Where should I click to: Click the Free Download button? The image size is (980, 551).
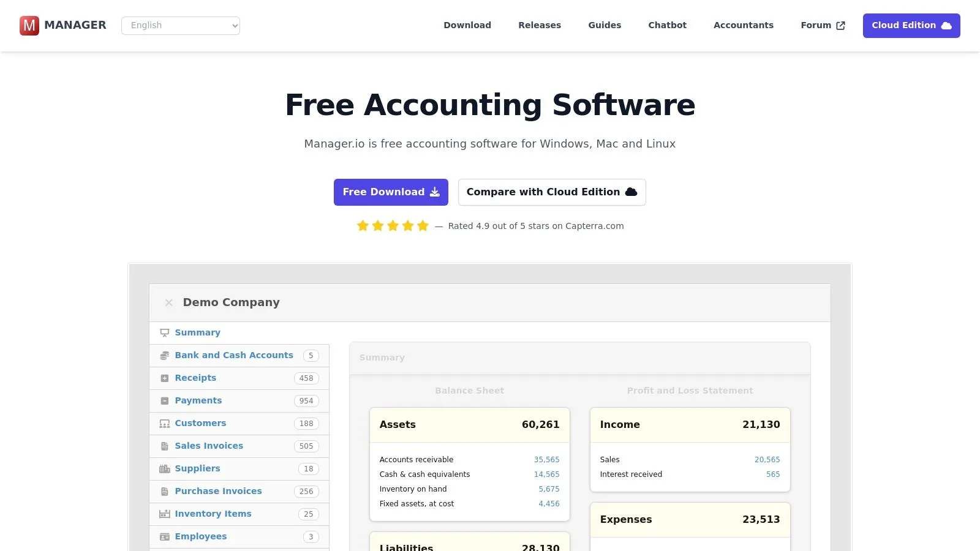(391, 192)
